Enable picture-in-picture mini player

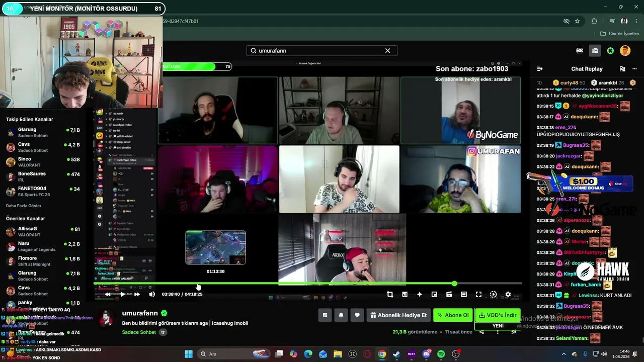[x=434, y=294]
